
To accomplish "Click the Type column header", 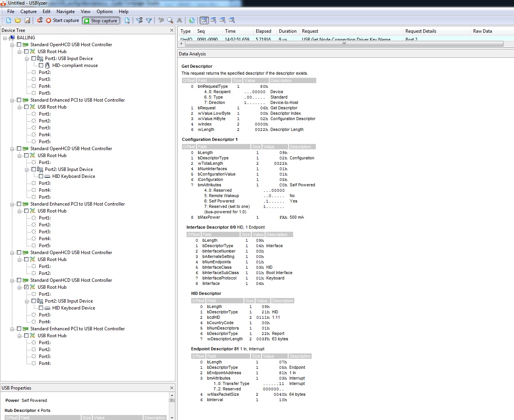I will pyautogui.click(x=187, y=31).
